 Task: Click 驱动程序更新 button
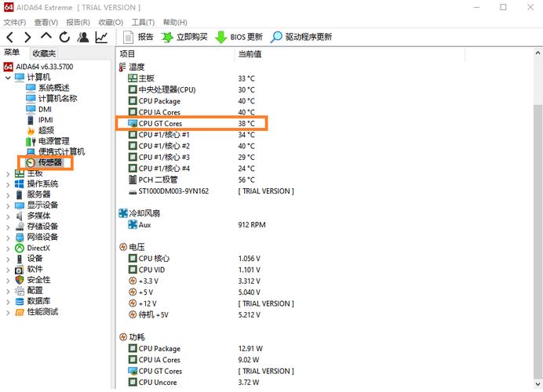[301, 37]
